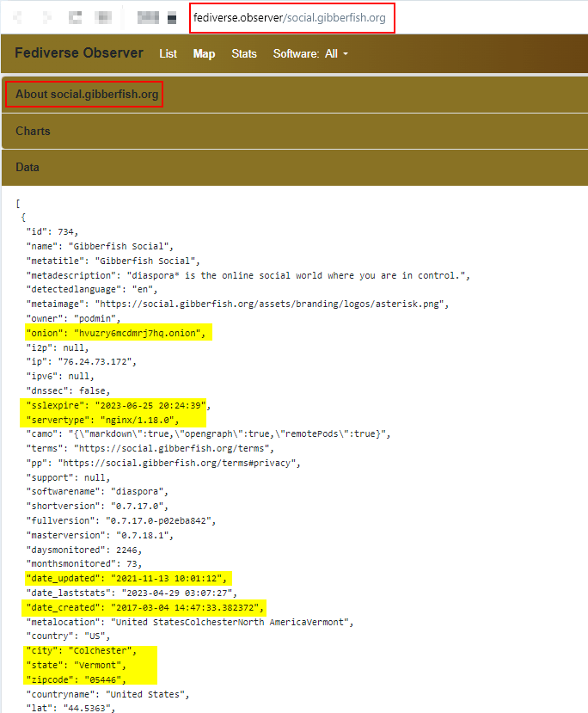Click the metalocation United States line
Image resolution: width=588 pixels, height=713 pixels.
pos(190,623)
